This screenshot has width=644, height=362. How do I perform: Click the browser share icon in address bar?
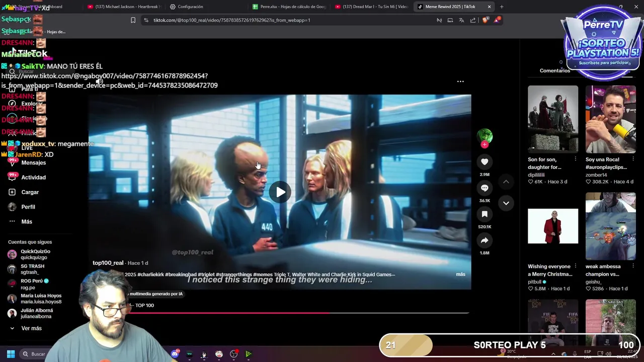point(473,20)
